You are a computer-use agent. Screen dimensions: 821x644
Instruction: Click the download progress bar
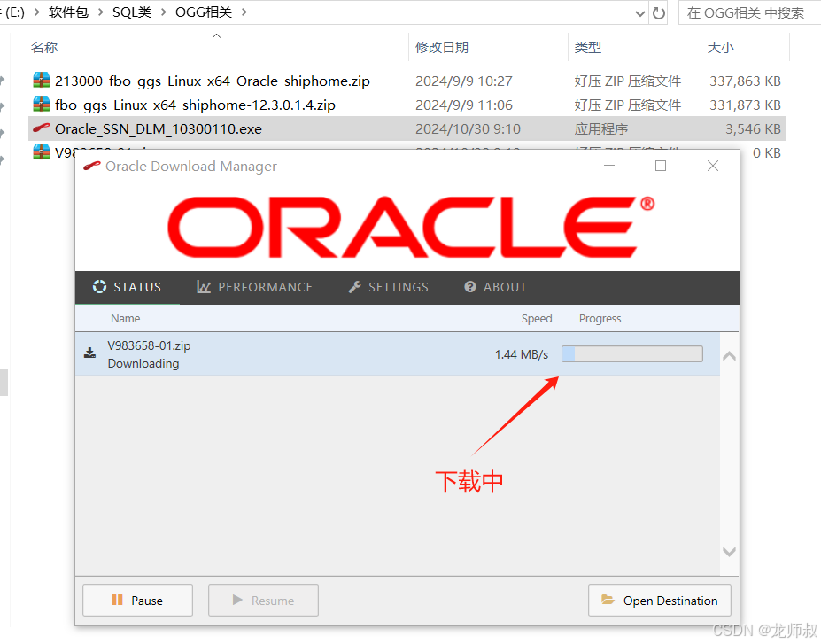[632, 354]
